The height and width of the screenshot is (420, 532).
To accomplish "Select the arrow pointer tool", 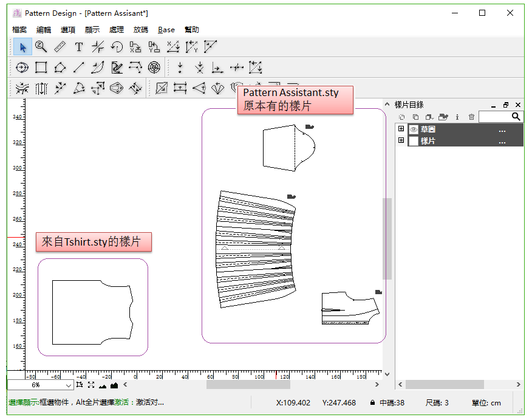I will coord(22,47).
